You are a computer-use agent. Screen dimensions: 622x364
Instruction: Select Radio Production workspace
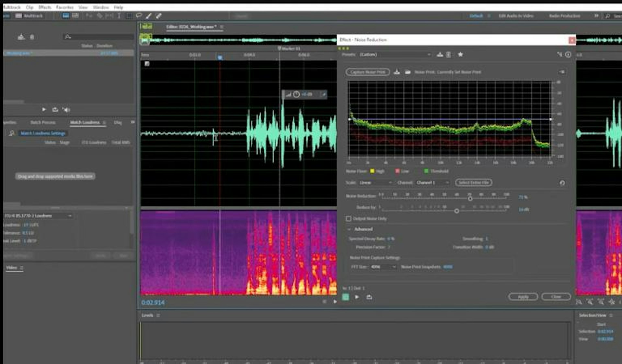564,16
